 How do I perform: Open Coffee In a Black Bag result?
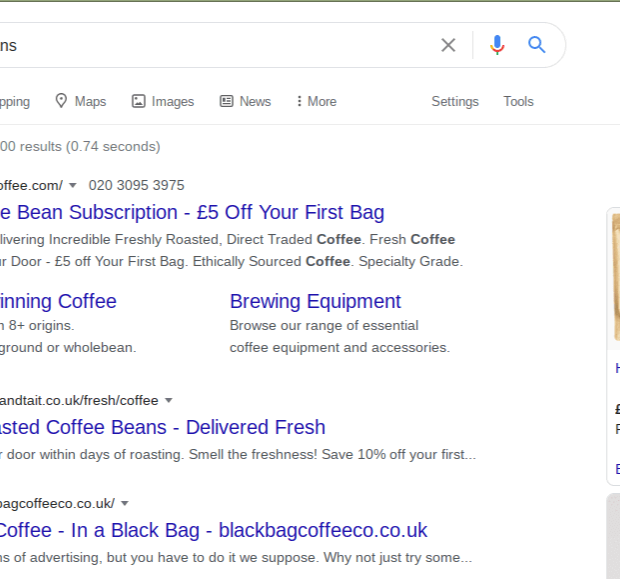pyautogui.click(x=213, y=530)
